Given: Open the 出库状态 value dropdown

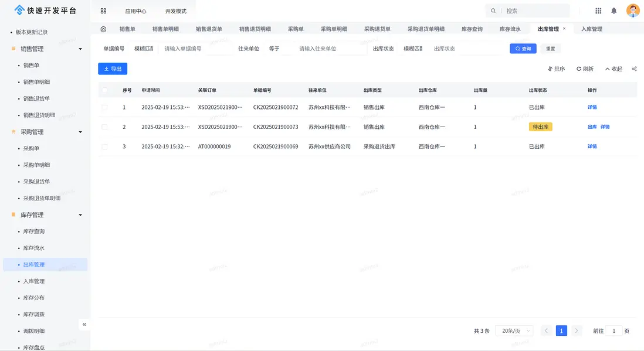Looking at the screenshot, I should pos(466,49).
